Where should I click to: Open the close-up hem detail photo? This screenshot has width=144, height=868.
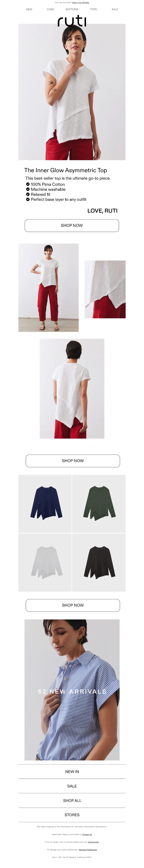pyautogui.click(x=105, y=289)
